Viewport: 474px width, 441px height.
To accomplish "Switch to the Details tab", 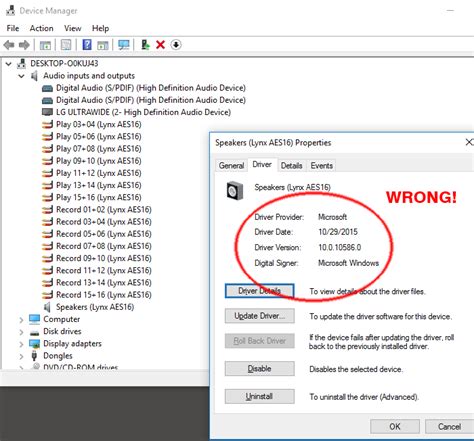I will [x=291, y=165].
